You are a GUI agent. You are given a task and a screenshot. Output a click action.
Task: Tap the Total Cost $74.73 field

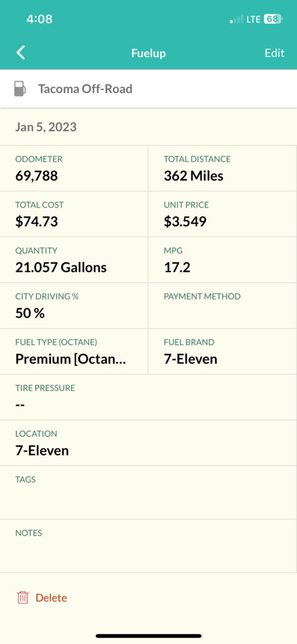[x=74, y=214]
